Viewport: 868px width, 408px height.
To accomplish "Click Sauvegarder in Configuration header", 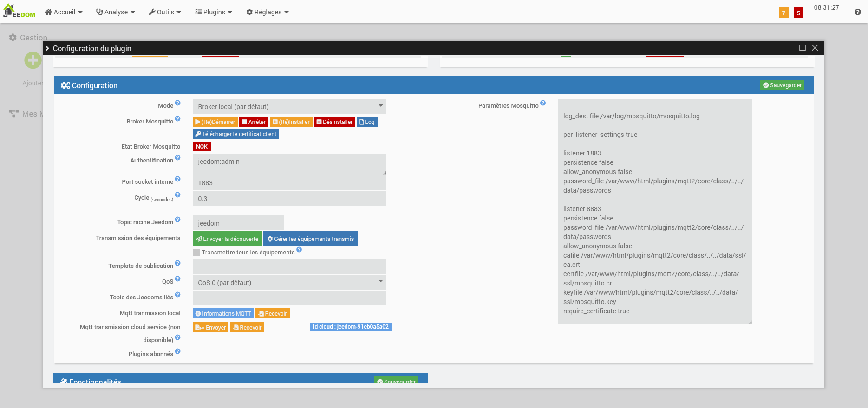I will coord(782,85).
